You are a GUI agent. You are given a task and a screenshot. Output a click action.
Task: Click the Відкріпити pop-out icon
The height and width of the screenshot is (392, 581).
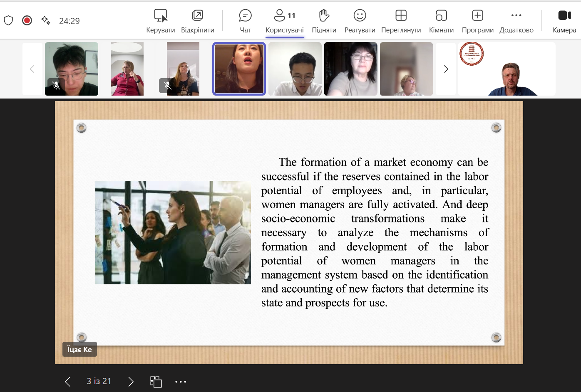coord(197,21)
